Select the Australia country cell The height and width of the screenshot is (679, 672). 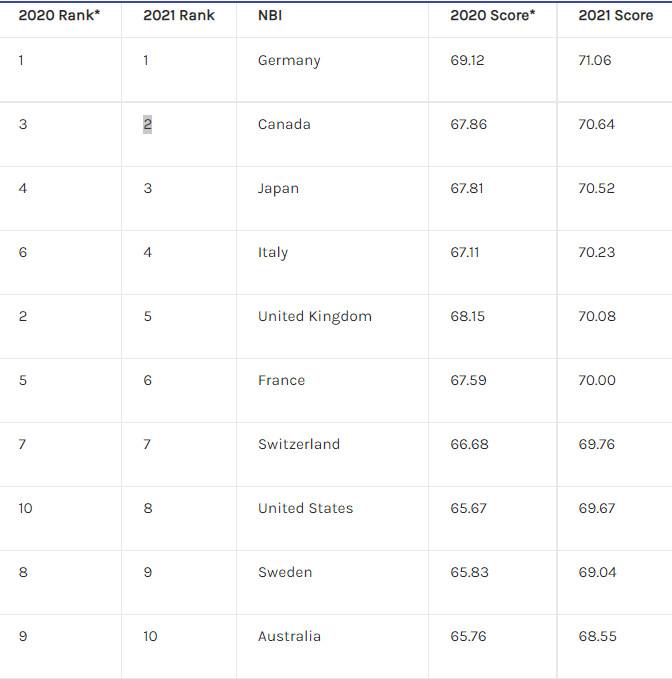(x=289, y=636)
